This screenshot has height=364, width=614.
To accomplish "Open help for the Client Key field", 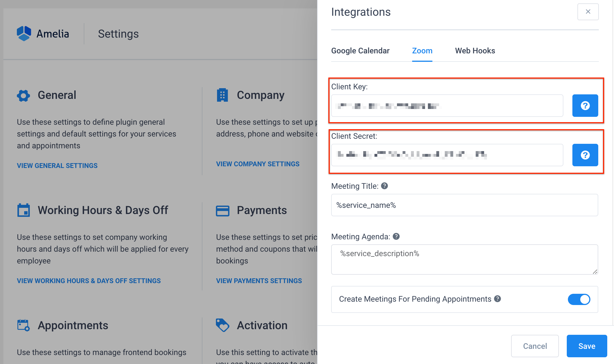I will click(x=585, y=106).
